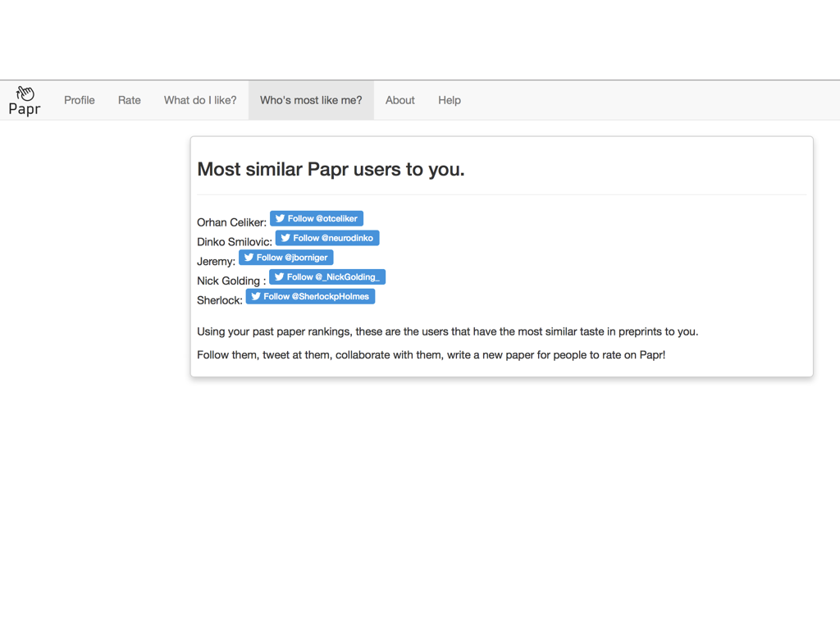Image resolution: width=840 pixels, height=630 pixels.
Task: Click the name Orhan Celiker
Action: click(x=231, y=222)
